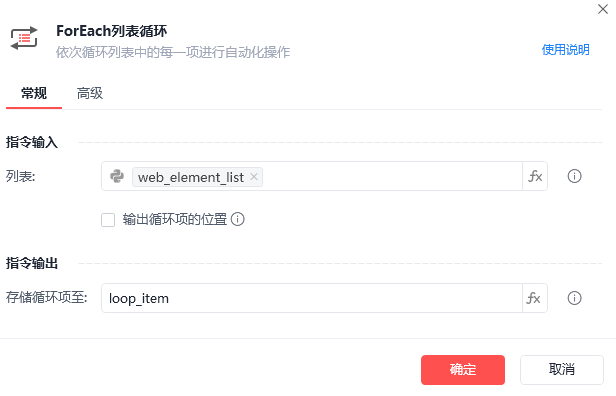Screen dimensions: 616x396
Task: Close the ForEach dialog with X
Action: 603,9
